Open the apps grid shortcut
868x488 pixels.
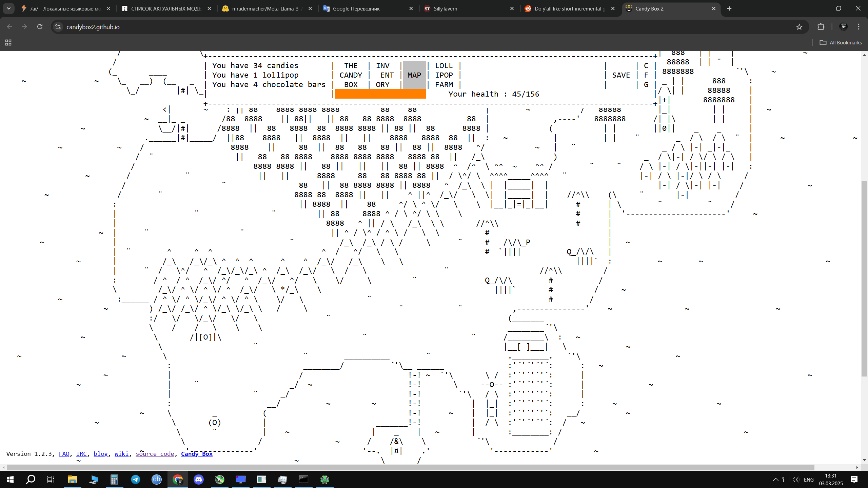[x=8, y=42]
